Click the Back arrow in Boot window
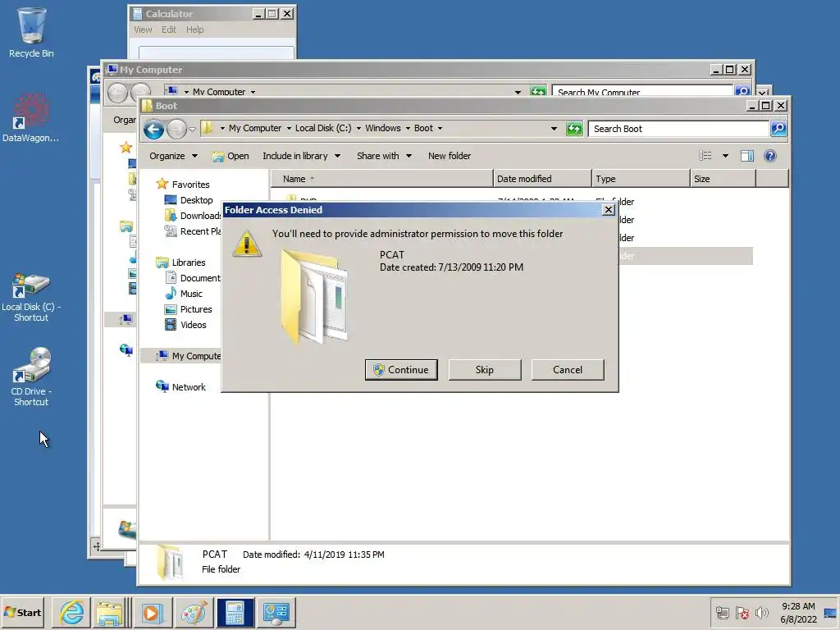This screenshot has height=630, width=840. [153, 129]
